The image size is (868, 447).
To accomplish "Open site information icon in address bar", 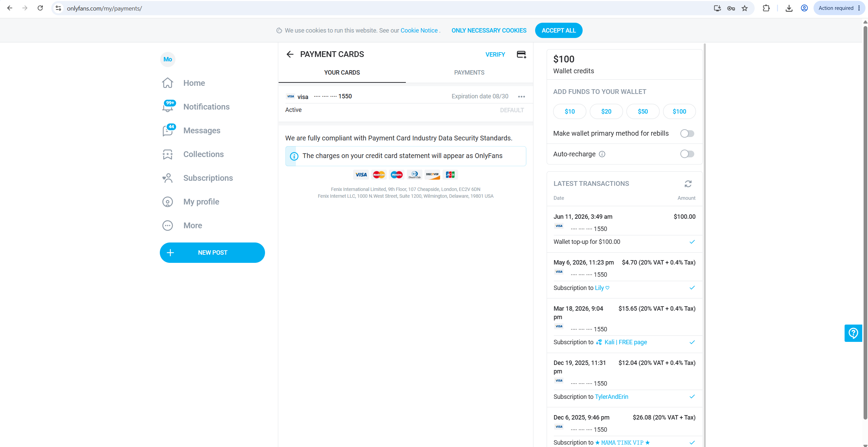I will click(x=58, y=8).
